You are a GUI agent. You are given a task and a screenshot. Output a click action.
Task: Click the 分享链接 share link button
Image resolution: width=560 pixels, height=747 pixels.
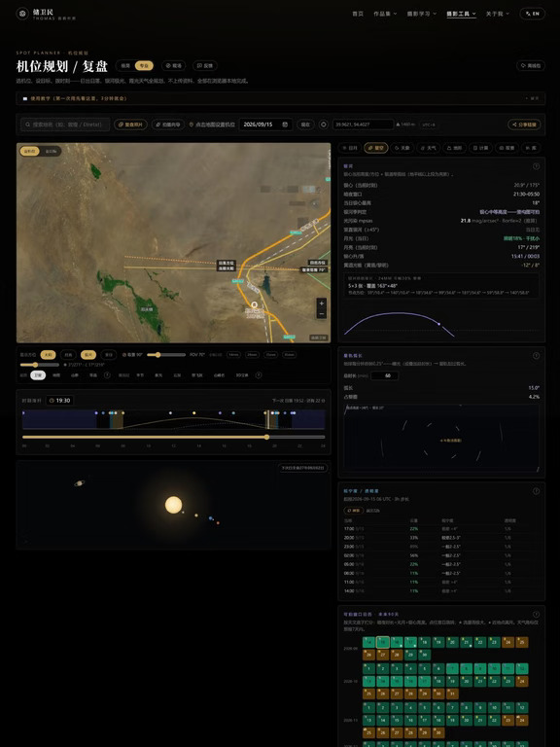pos(524,124)
